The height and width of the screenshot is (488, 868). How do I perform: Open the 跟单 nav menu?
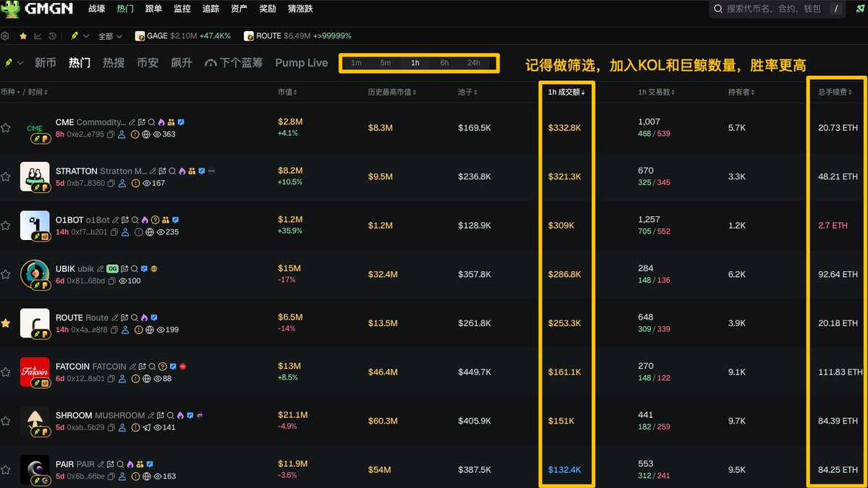click(153, 9)
